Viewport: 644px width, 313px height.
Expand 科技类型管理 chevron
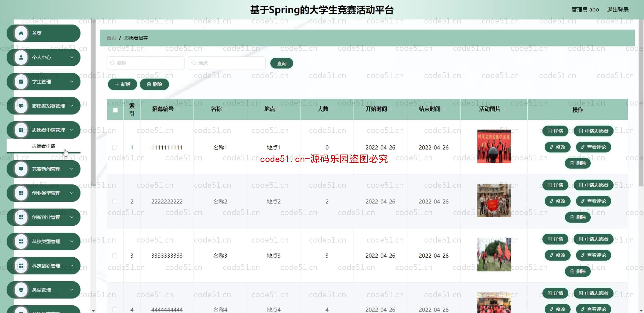(72, 241)
